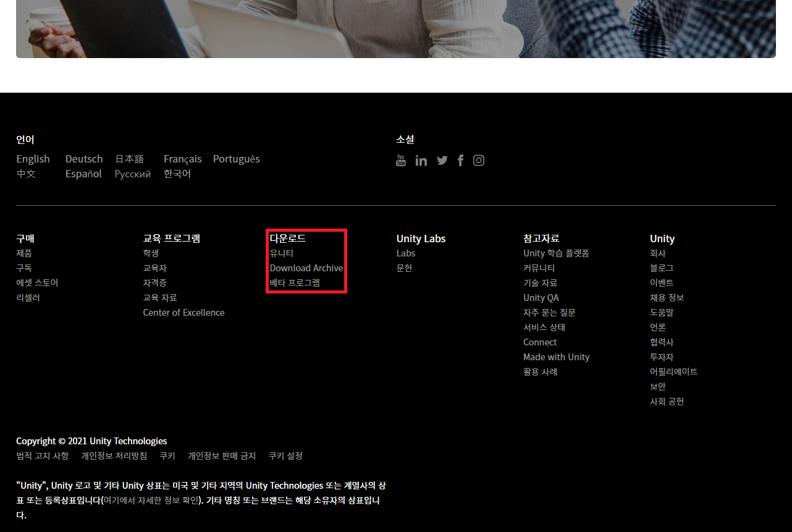Click 여기에서 자세한 정보 확인 trademark link
Screen dimensions: 792x532
pyautogui.click(x=151, y=500)
